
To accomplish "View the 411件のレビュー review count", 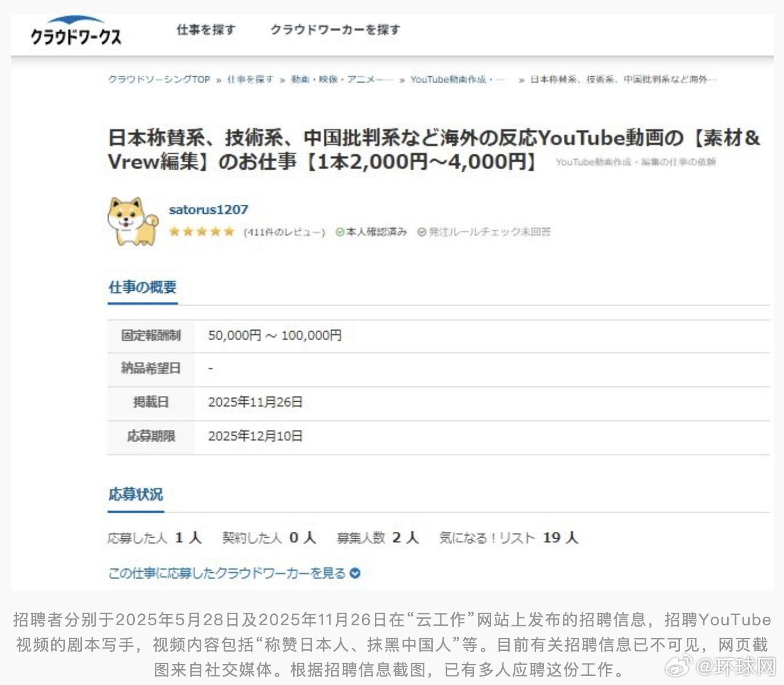I will point(284,232).
